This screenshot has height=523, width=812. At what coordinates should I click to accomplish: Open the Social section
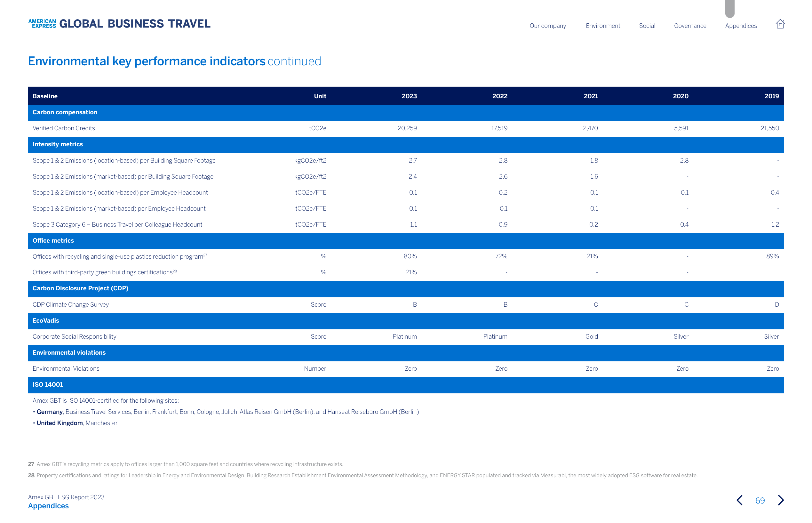pyautogui.click(x=647, y=26)
